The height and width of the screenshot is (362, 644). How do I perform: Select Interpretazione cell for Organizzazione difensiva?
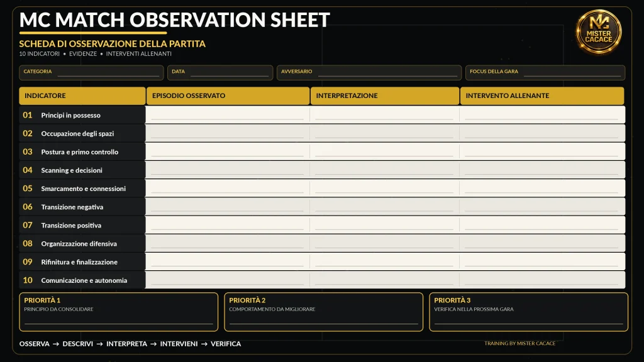point(385,243)
